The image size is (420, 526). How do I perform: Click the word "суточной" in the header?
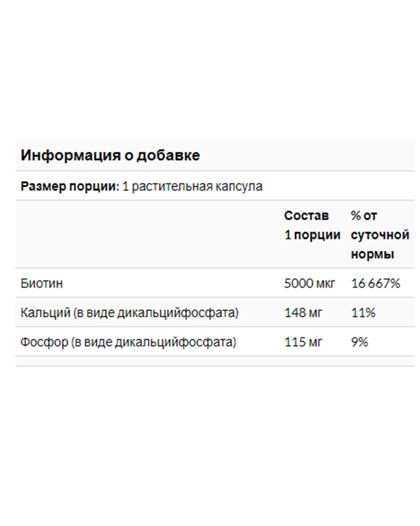(x=380, y=235)
